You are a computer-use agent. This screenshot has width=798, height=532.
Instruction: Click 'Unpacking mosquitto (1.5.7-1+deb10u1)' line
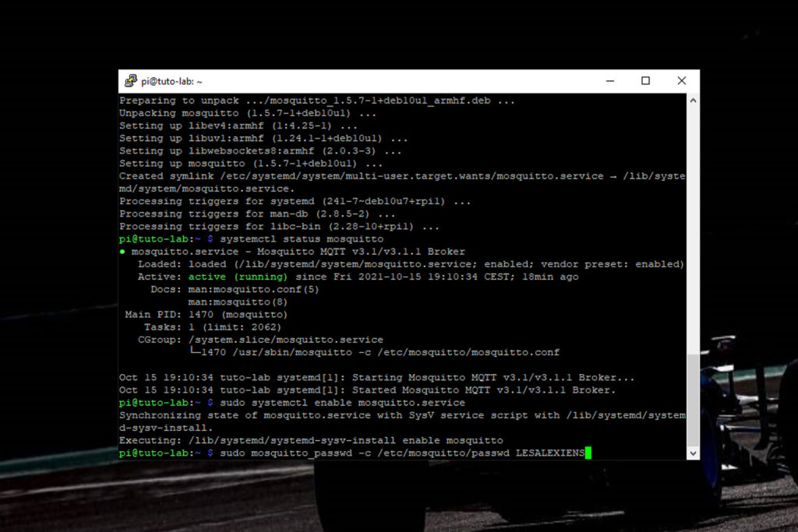248,113
